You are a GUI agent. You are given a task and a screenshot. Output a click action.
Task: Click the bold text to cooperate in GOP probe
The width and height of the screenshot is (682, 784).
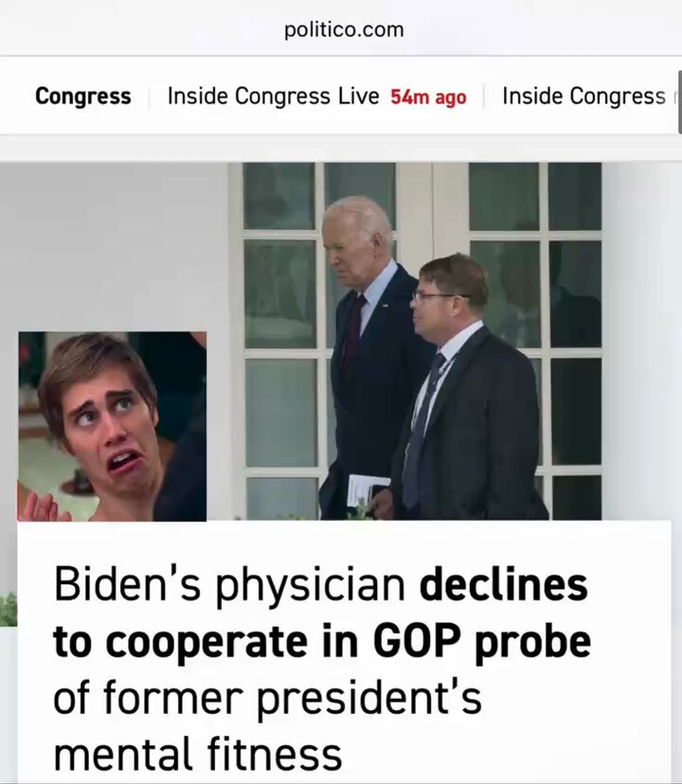(322, 642)
